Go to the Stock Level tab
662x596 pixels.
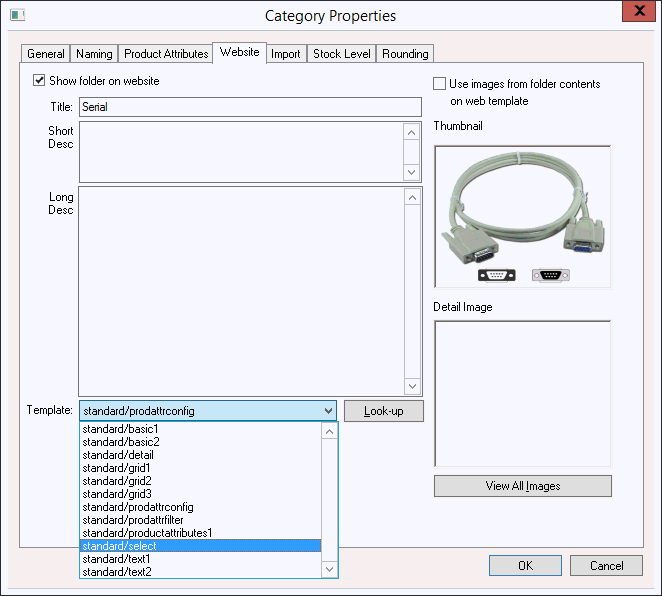pos(341,54)
